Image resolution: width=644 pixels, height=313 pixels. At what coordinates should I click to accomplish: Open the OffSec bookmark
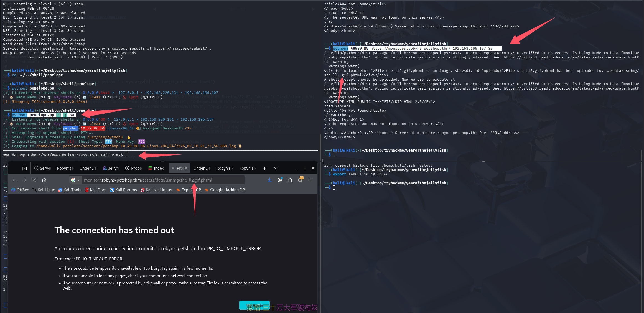[20, 190]
